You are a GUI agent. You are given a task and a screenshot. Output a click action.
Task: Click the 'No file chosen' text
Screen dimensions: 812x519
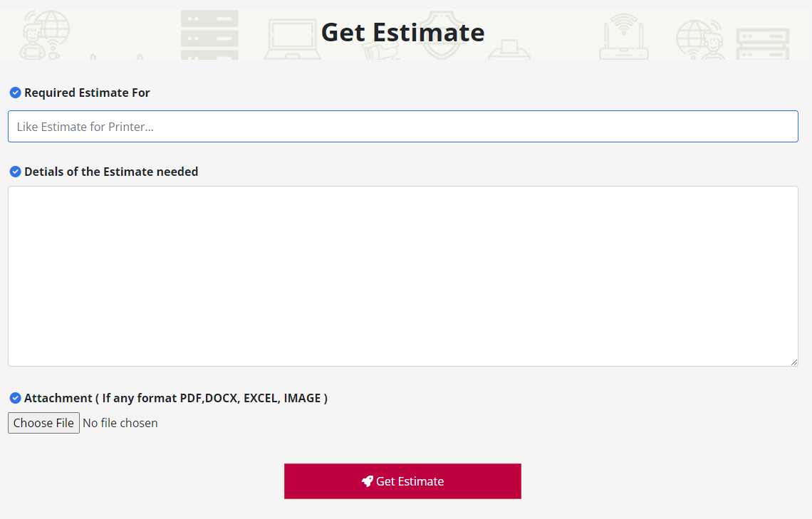pyautogui.click(x=120, y=423)
